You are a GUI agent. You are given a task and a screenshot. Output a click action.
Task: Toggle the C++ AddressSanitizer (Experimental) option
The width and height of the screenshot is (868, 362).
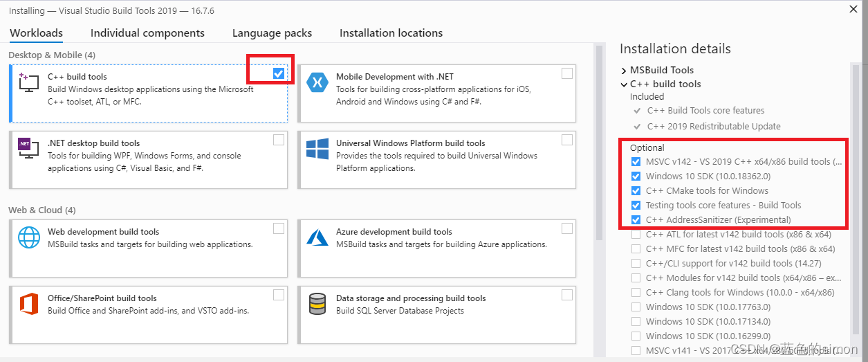click(x=636, y=219)
